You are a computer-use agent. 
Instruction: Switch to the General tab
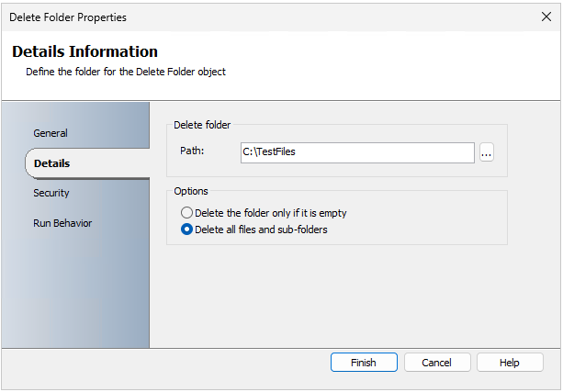click(51, 133)
